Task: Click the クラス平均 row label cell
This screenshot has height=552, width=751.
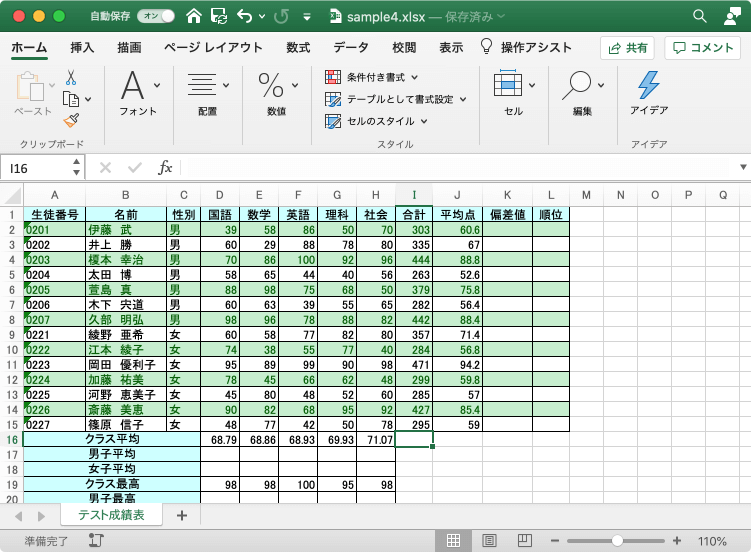Action: (112, 439)
